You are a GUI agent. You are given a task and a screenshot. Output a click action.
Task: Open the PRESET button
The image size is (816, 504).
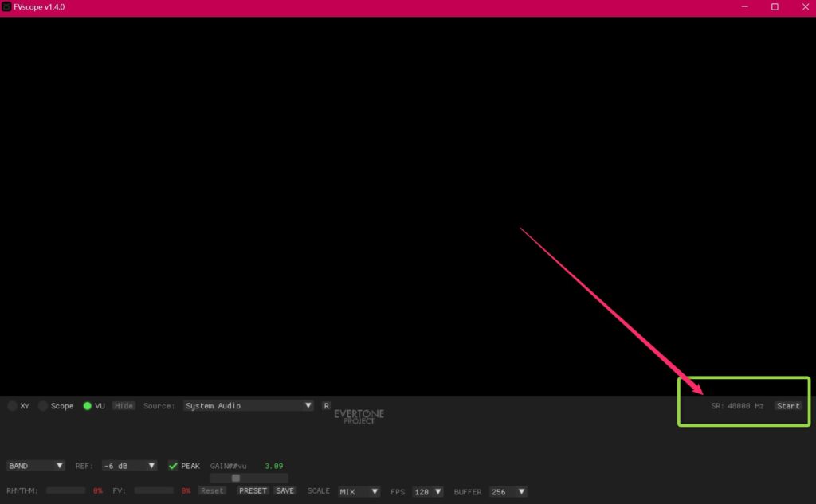tap(253, 491)
